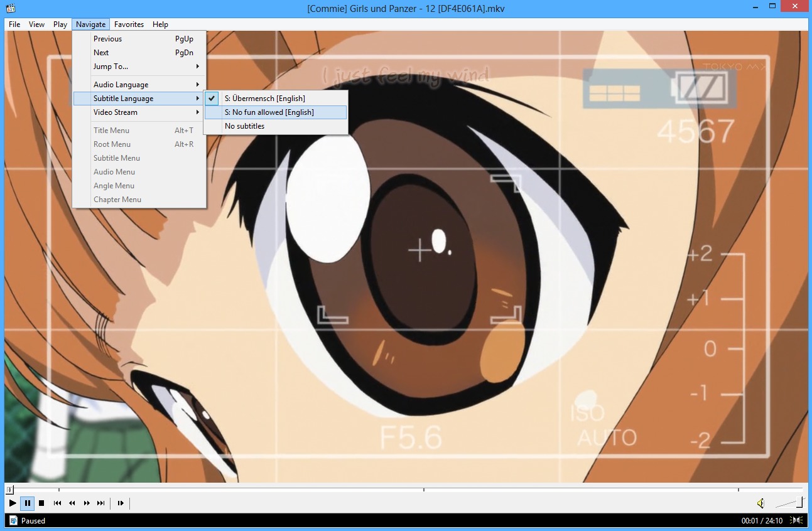Image resolution: width=812 pixels, height=531 pixels.
Task: Click the Root Menu entry
Action: [x=139, y=144]
